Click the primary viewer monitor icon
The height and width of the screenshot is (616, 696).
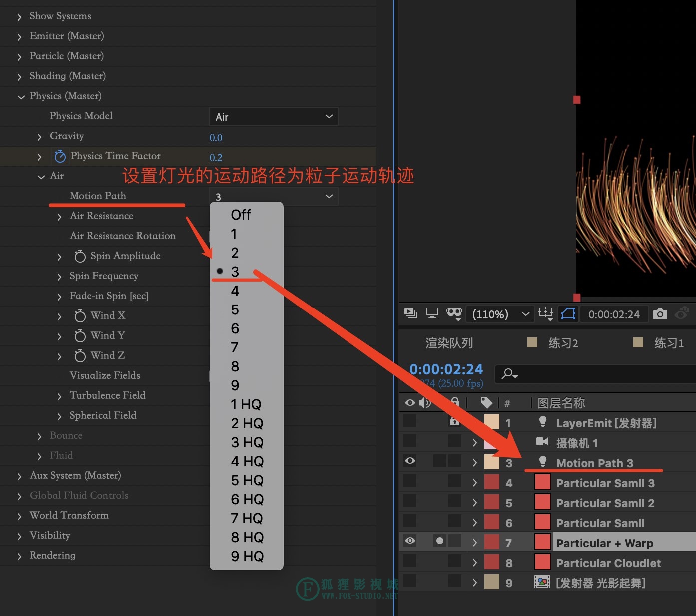pos(432,314)
